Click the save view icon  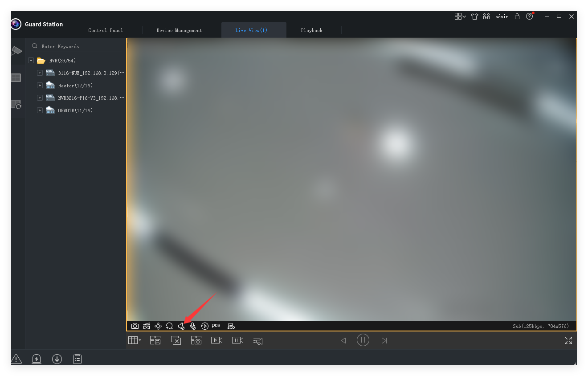(x=155, y=340)
